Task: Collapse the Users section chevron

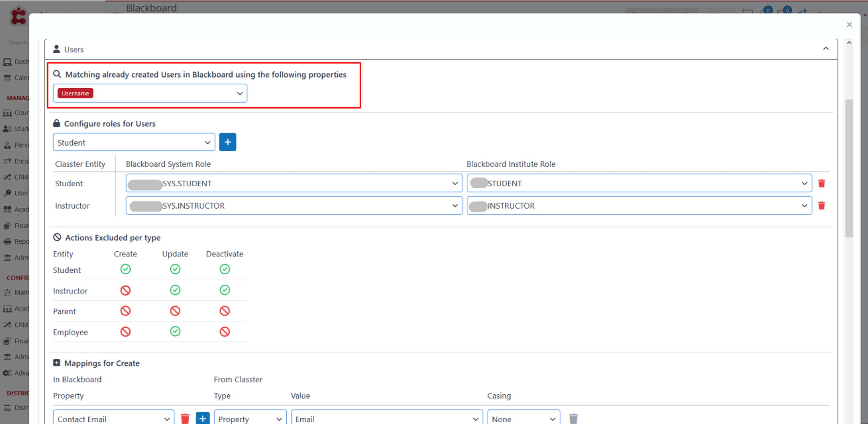Action: coord(826,48)
